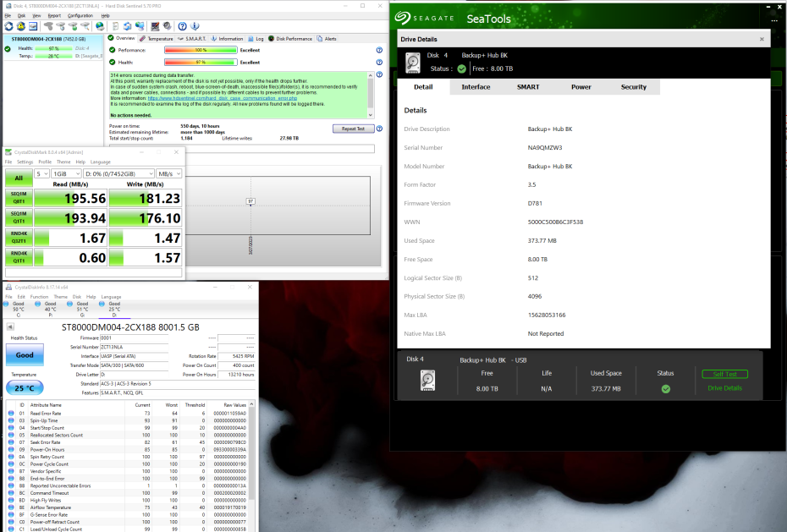Image resolution: width=787 pixels, height=532 pixels.
Task: Open the Configuration menu in Hard Disk Sentinel
Action: tap(80, 15)
